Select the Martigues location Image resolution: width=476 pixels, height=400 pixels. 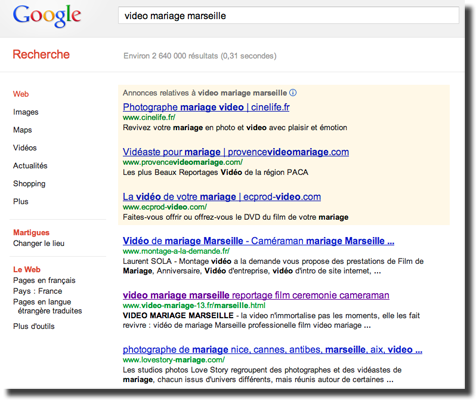[31, 232]
